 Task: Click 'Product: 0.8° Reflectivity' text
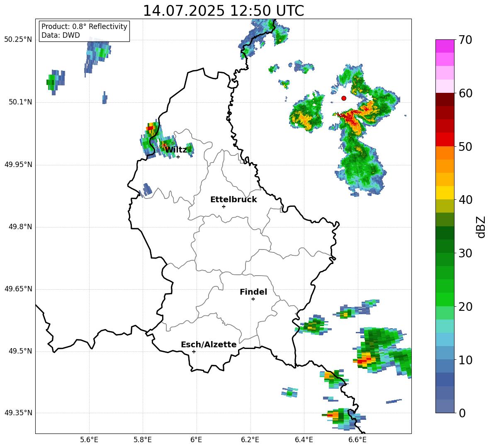(84, 27)
